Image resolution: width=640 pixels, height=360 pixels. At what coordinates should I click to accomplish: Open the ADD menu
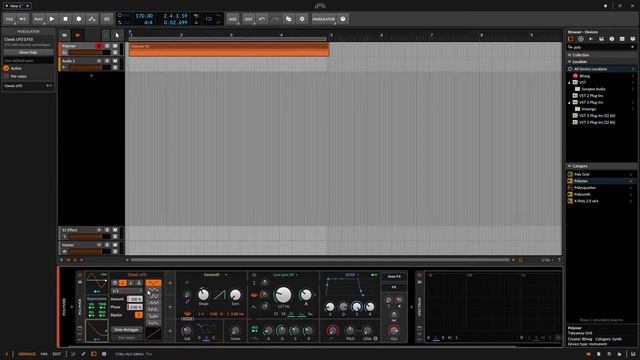point(233,19)
